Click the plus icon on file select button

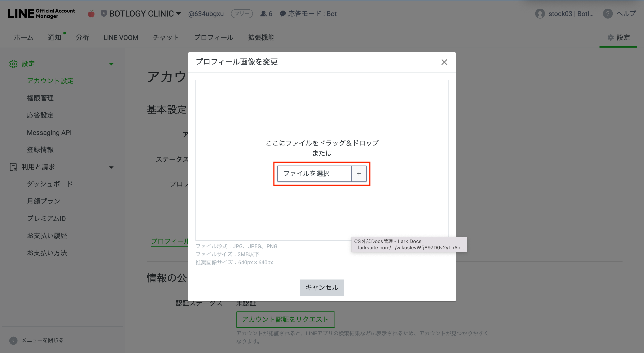(359, 174)
